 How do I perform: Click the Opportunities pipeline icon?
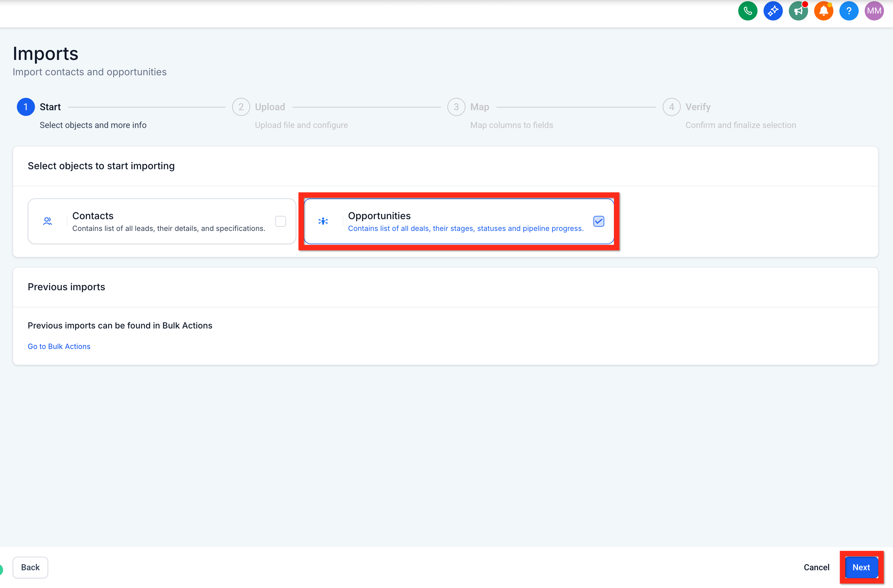(x=323, y=221)
